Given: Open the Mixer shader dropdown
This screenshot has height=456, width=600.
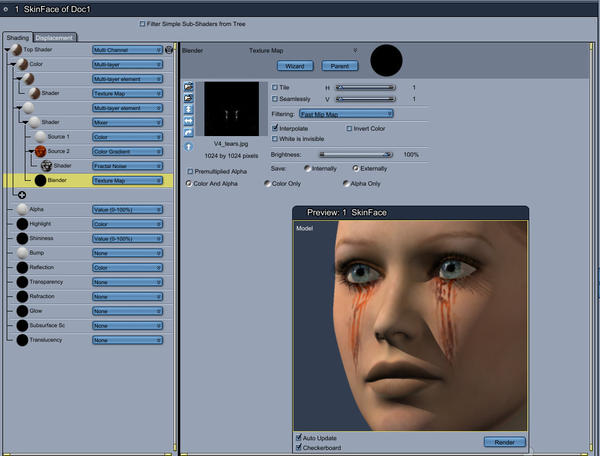Looking at the screenshot, I should 127,122.
